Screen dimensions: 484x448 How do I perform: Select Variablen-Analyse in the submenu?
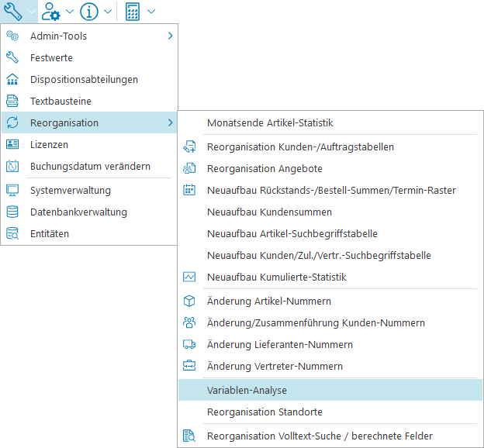coord(247,391)
